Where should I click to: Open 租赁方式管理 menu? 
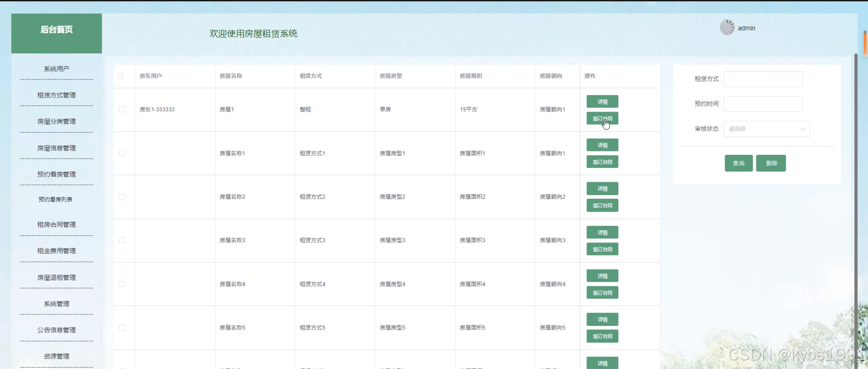pyautogui.click(x=57, y=95)
